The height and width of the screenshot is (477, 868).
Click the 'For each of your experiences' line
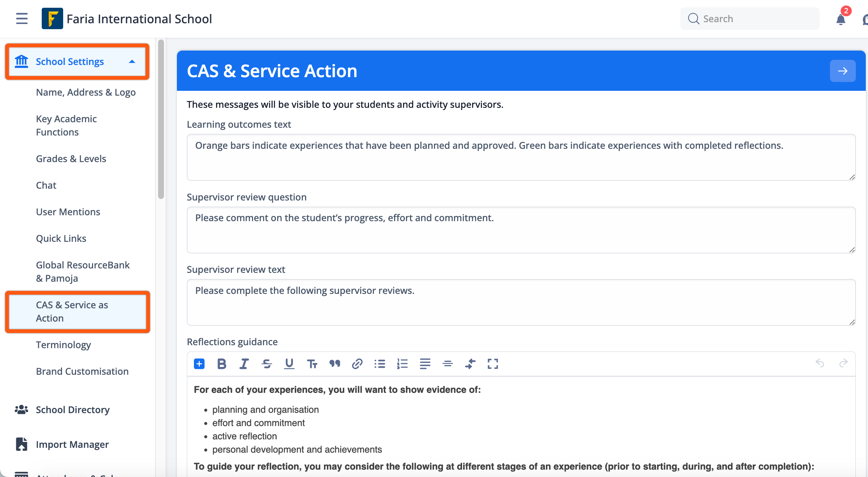337,390
